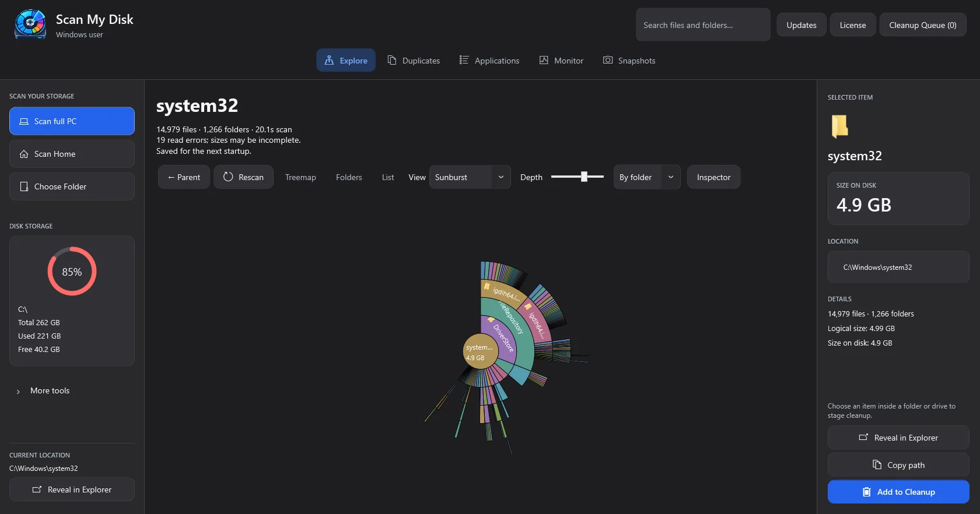Switch to the Treemap view

300,177
